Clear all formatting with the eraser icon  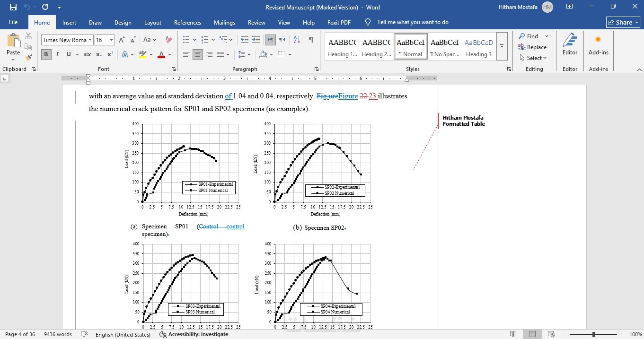click(x=168, y=40)
